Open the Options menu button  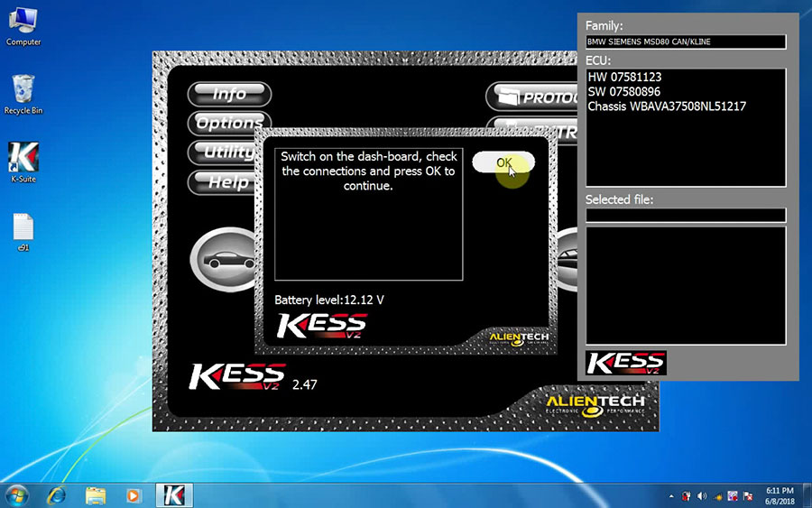227,123
